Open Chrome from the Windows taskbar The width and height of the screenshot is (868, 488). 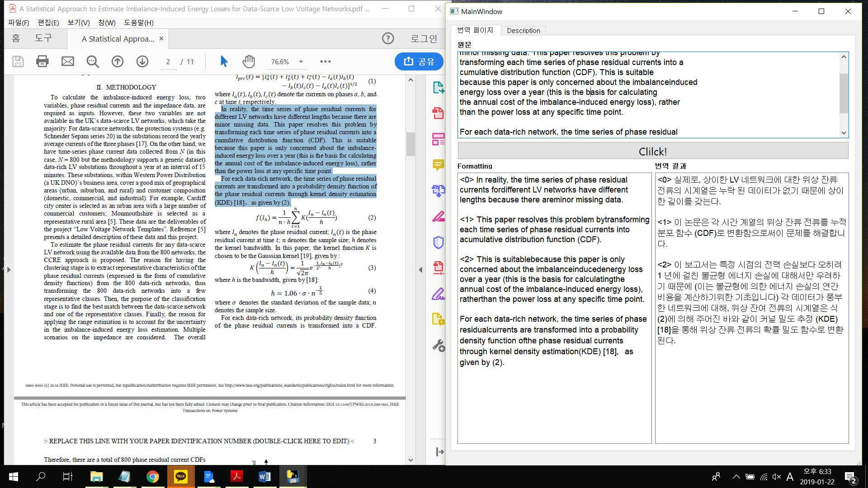point(153,477)
